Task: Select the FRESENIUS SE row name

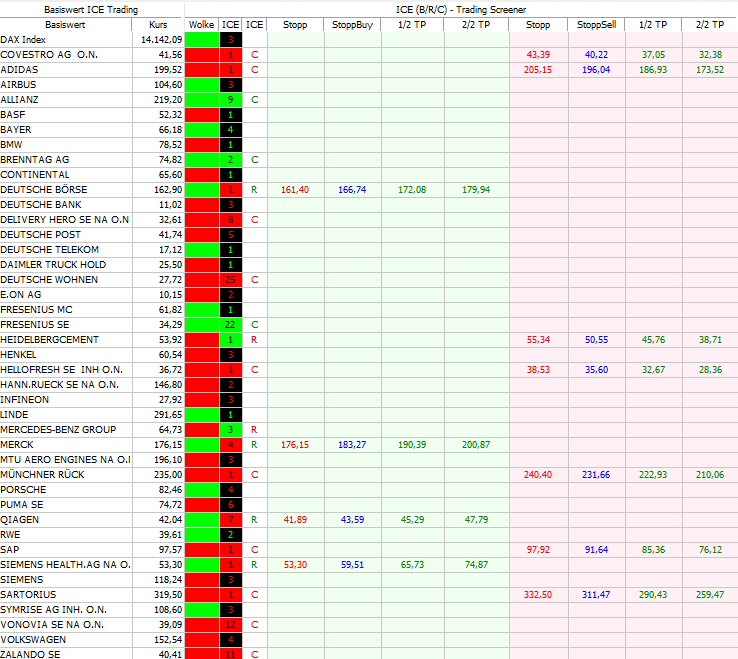Action: coord(35,325)
